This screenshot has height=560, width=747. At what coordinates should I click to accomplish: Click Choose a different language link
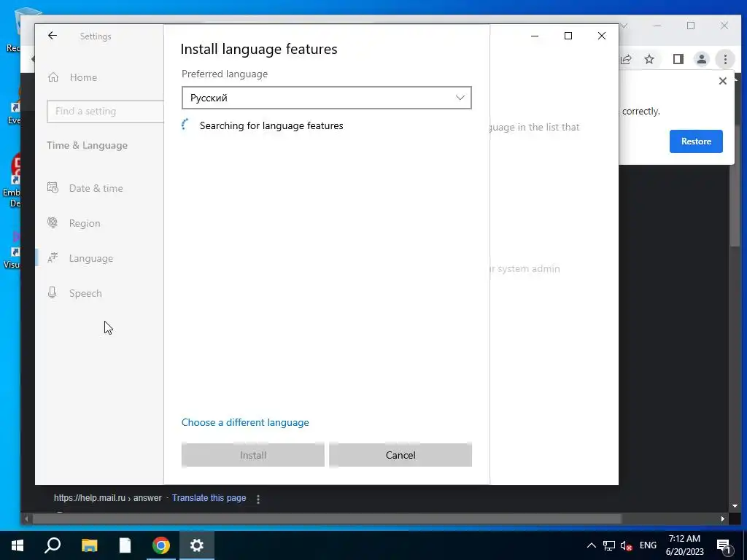(245, 422)
